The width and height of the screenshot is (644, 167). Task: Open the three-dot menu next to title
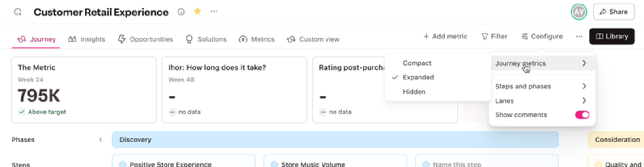point(214,12)
